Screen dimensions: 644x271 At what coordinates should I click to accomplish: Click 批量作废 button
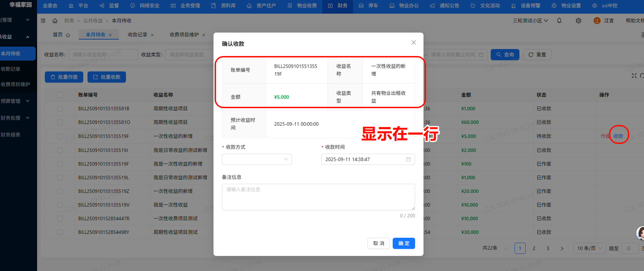pyautogui.click(x=64, y=77)
